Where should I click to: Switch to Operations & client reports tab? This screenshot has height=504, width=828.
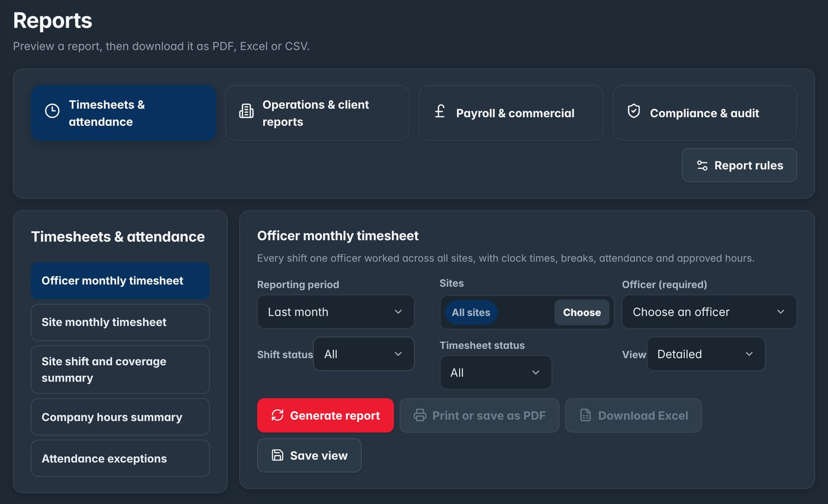[x=317, y=113]
